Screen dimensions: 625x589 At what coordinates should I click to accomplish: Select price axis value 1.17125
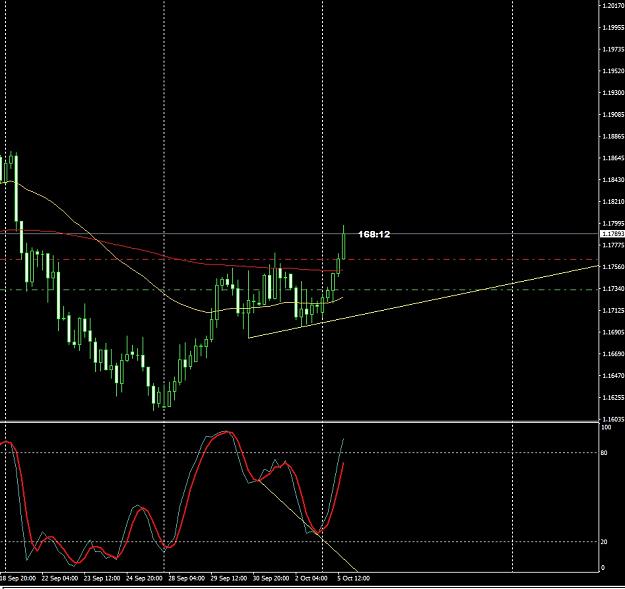pyautogui.click(x=613, y=310)
